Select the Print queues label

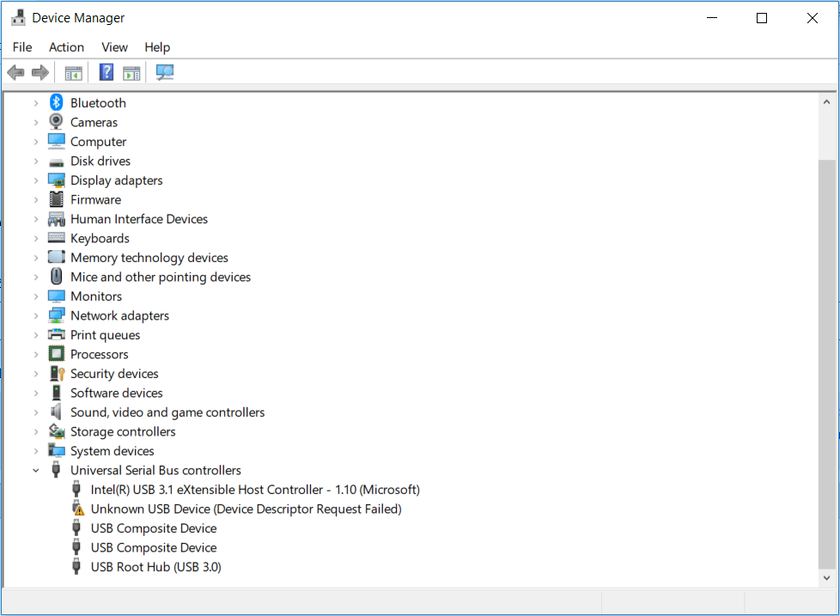106,335
